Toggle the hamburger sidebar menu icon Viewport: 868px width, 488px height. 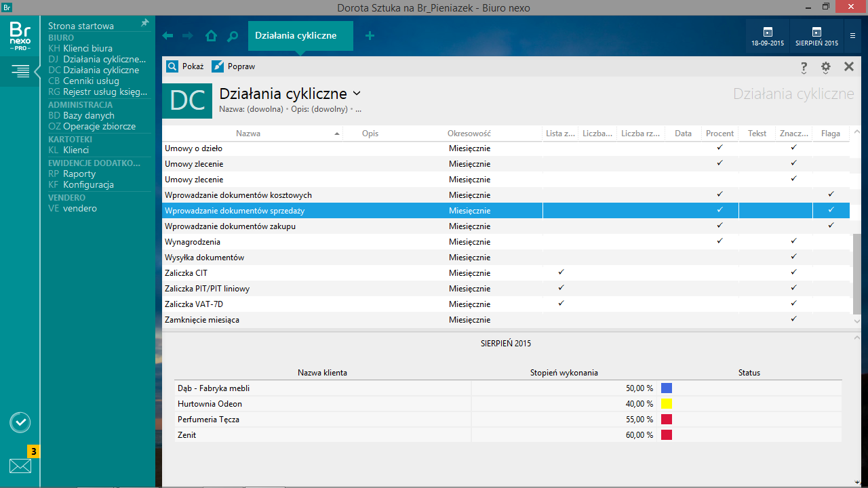point(20,70)
